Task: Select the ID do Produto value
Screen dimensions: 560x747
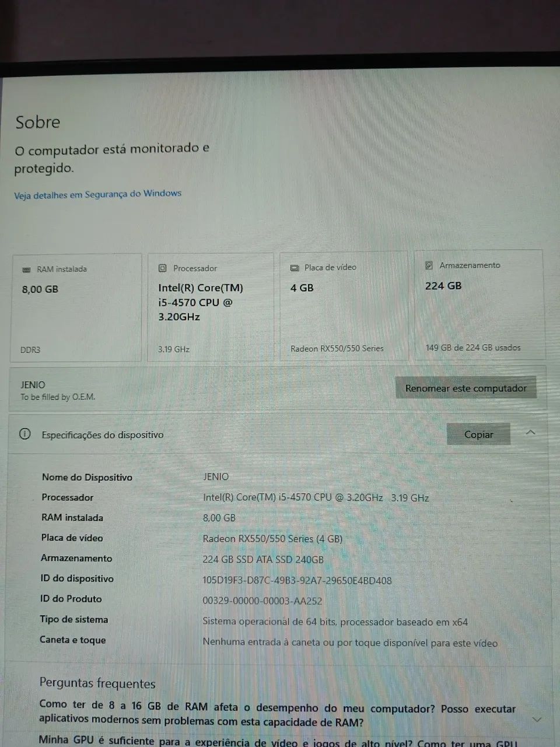Action: pyautogui.click(x=262, y=601)
